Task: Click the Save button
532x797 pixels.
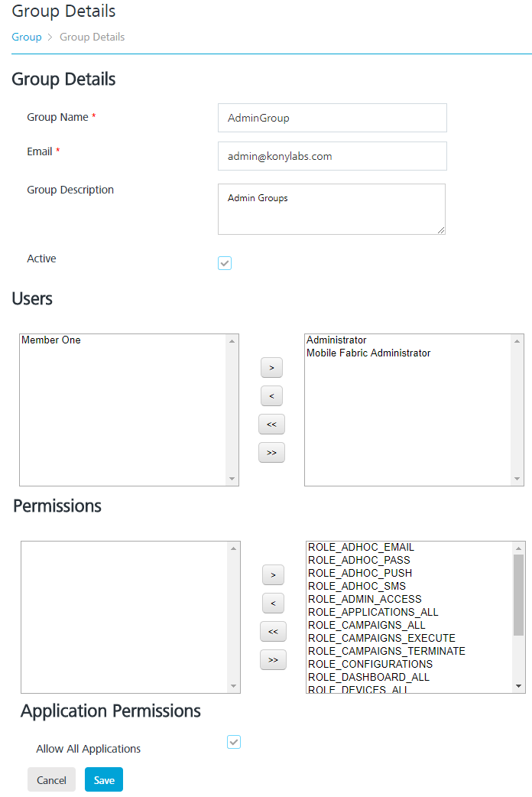Action: coord(103,779)
